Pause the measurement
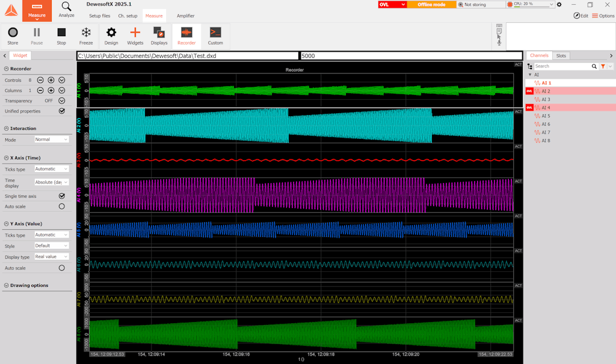This screenshot has width=616, height=364. pyautogui.click(x=37, y=36)
